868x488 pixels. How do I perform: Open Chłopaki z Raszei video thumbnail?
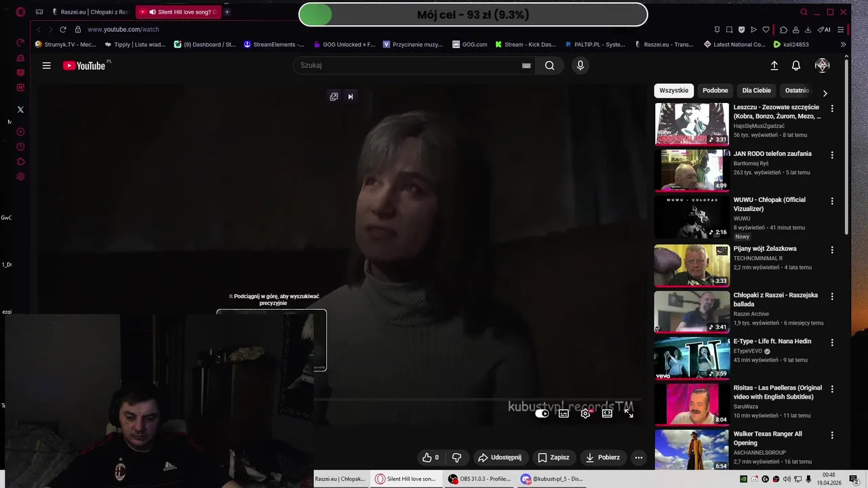click(692, 312)
